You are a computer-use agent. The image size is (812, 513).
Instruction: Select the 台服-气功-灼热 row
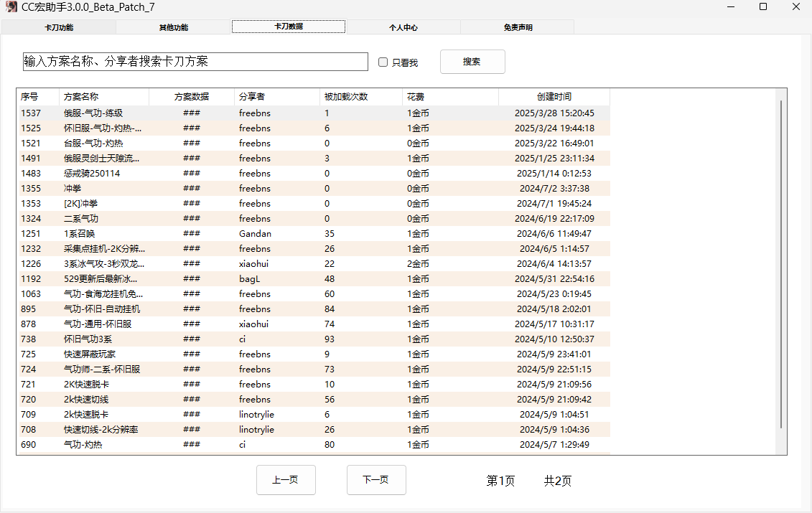(314, 143)
